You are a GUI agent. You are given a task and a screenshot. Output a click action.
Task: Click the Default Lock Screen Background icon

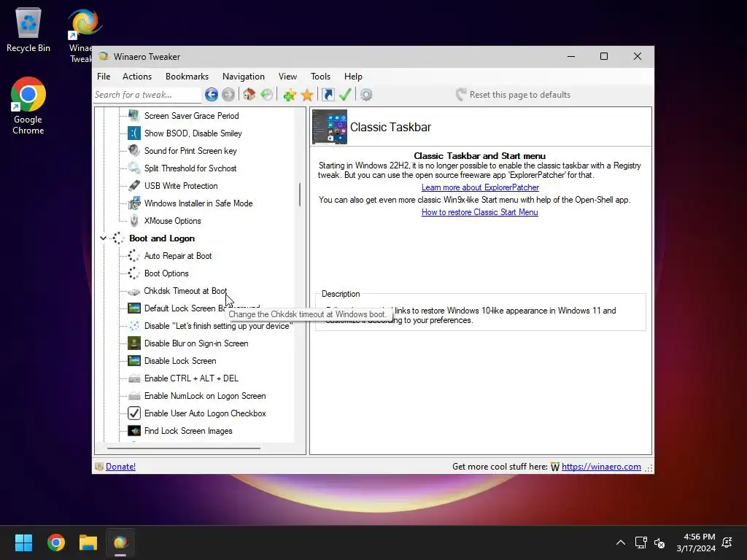click(134, 308)
